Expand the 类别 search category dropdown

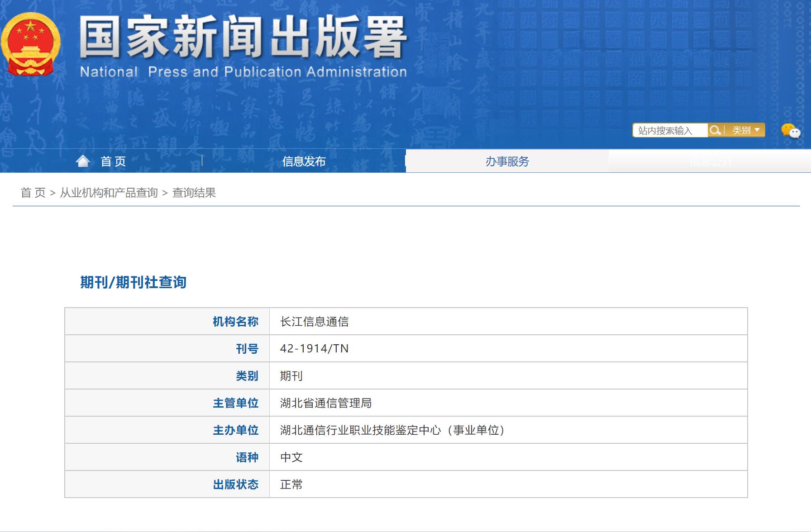(x=745, y=130)
